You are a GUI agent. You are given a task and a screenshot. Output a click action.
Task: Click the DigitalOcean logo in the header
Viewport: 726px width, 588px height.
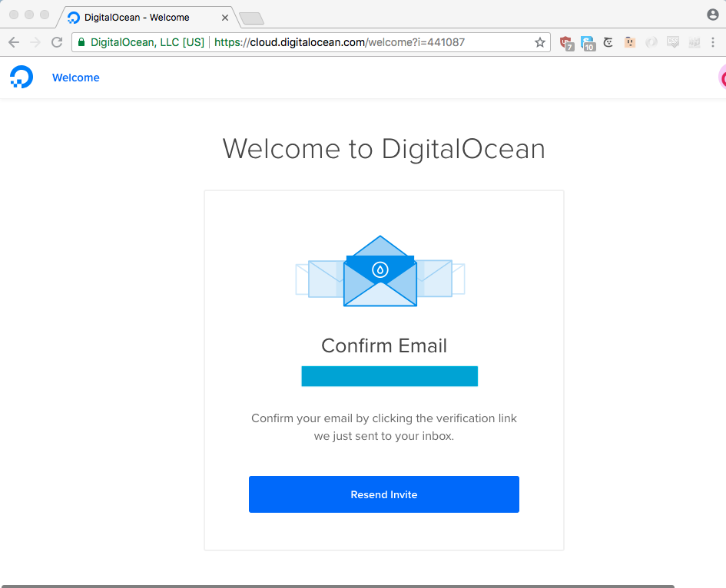22,77
